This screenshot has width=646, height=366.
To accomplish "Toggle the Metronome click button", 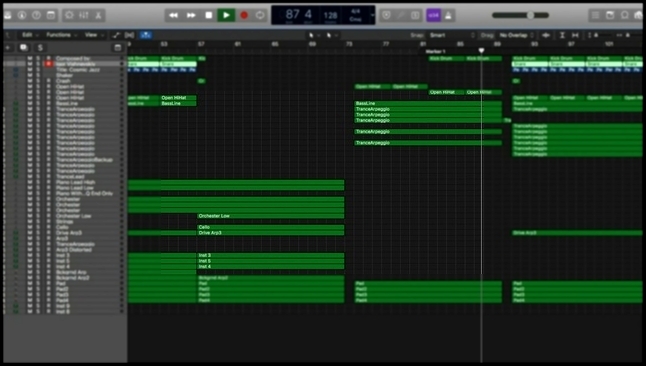I will click(448, 15).
